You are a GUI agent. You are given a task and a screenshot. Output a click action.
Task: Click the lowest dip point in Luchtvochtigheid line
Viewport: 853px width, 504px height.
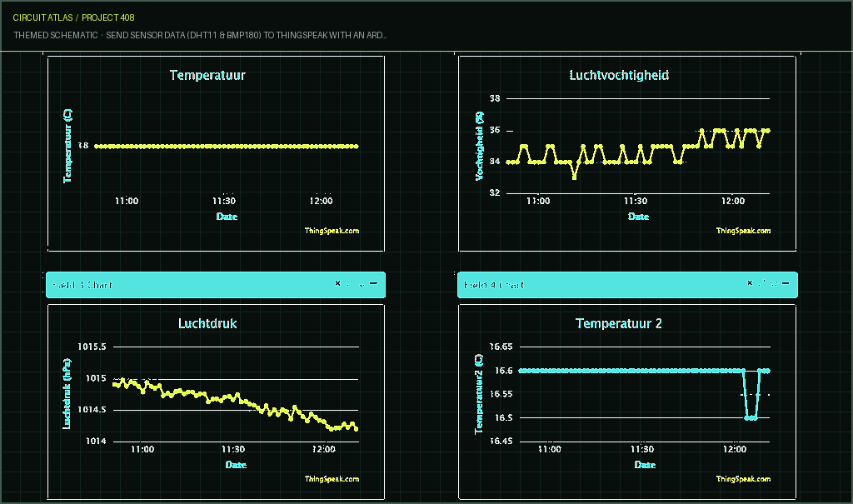[575, 177]
